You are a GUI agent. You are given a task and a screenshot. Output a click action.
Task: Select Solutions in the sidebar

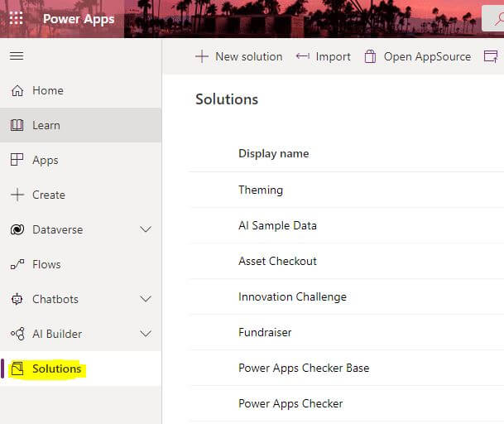(x=80, y=369)
